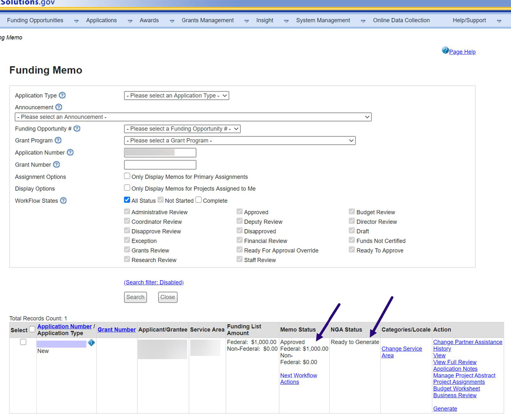The height and width of the screenshot is (420, 511).
Task: Click the WorkFlow States help icon
Action: tap(63, 201)
